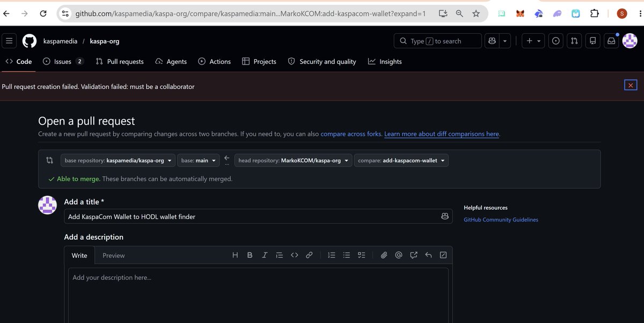Open the user avatar menu in header
Screen dimensions: 644x323
[630, 41]
